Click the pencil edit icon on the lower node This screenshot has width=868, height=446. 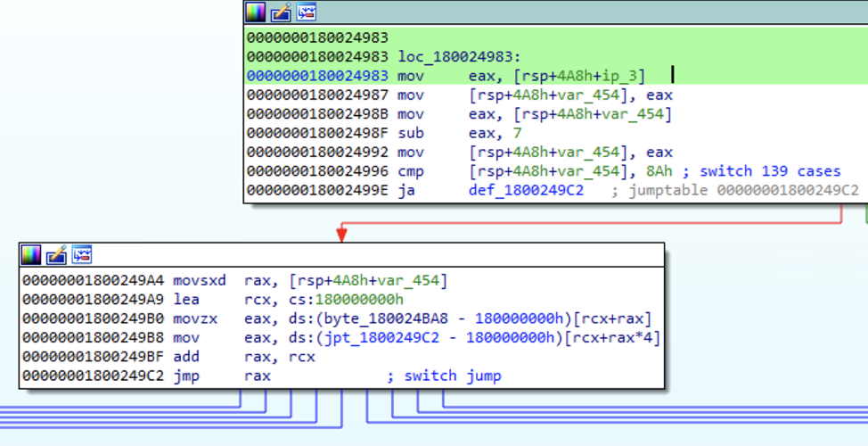coord(56,254)
